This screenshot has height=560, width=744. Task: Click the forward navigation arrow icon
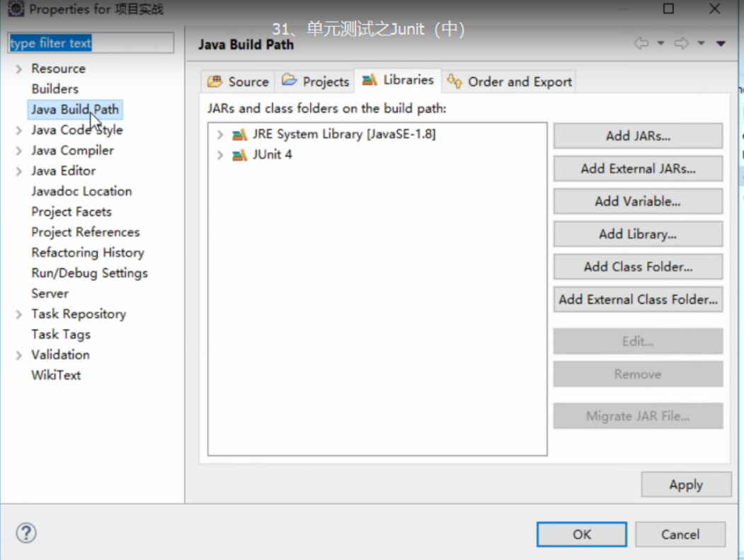tap(682, 44)
